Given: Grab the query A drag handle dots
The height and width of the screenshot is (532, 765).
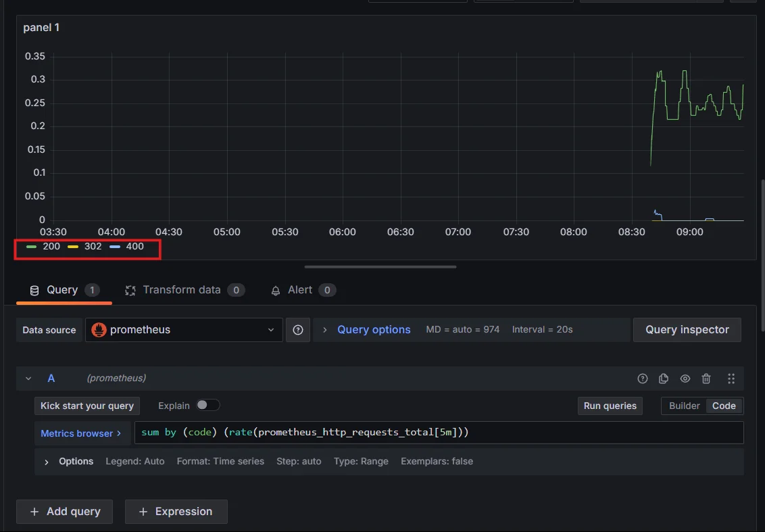Looking at the screenshot, I should click(731, 379).
